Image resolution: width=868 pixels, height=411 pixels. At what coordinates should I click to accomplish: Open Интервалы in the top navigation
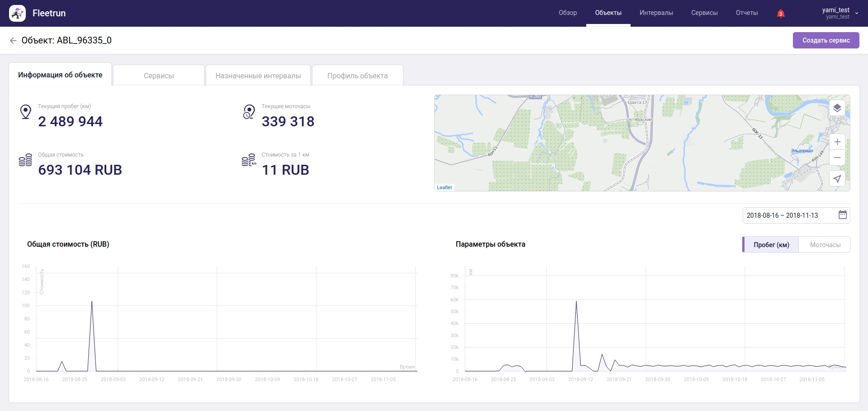point(656,13)
